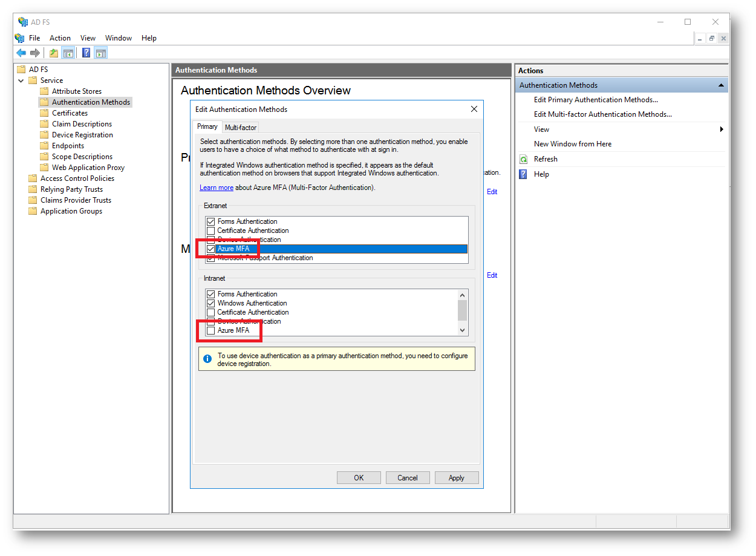The image size is (756, 556).
Task: Select Authentication Methods in the console tree
Action: 91,102
